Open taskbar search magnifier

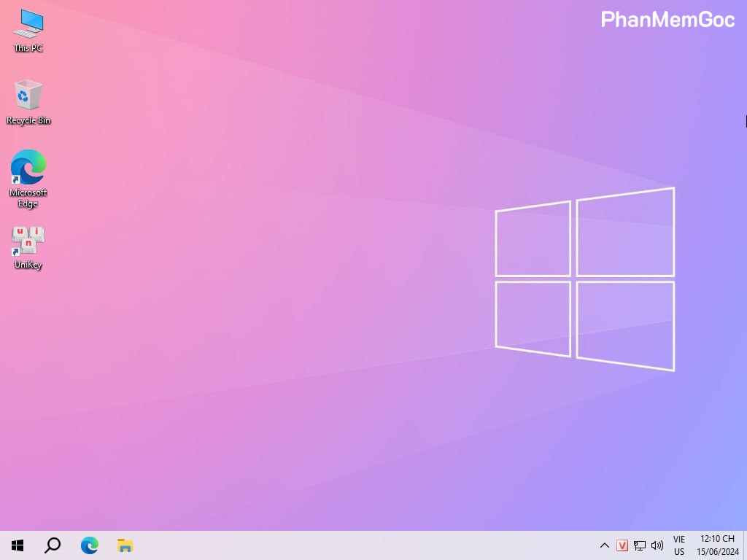click(x=53, y=545)
